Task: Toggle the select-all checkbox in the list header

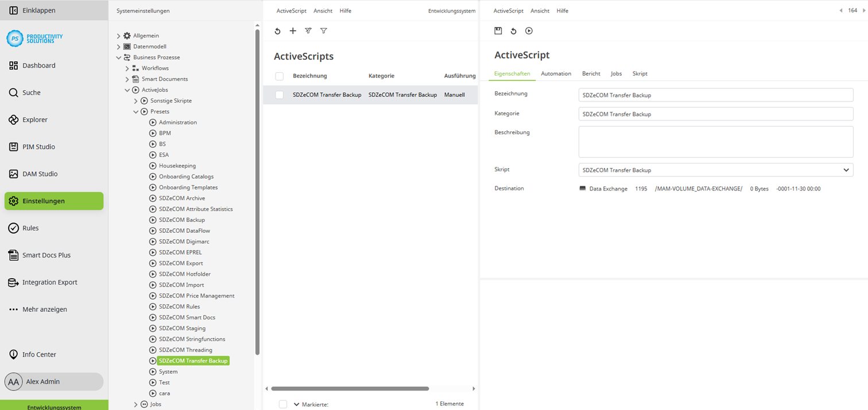Action: pos(279,76)
